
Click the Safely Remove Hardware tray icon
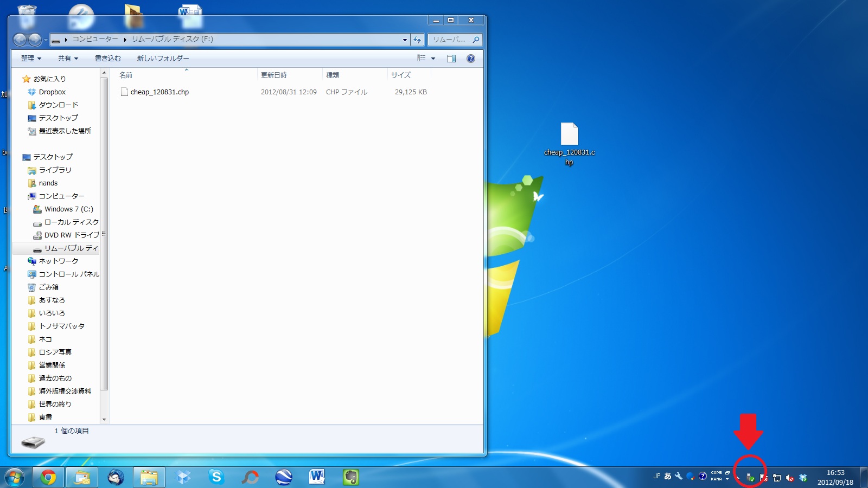[751, 478]
